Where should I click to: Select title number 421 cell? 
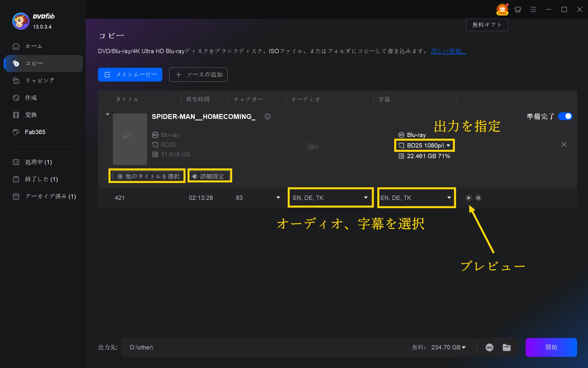tap(120, 198)
